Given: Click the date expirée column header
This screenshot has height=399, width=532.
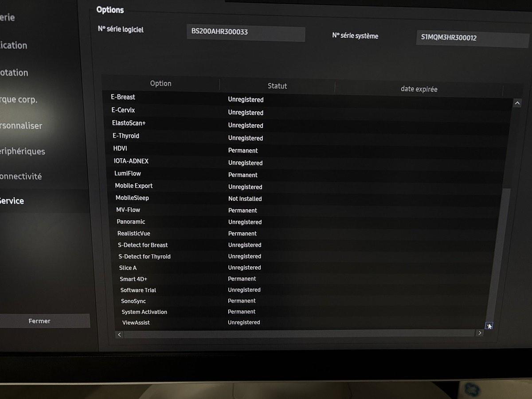Looking at the screenshot, I should click(x=419, y=89).
